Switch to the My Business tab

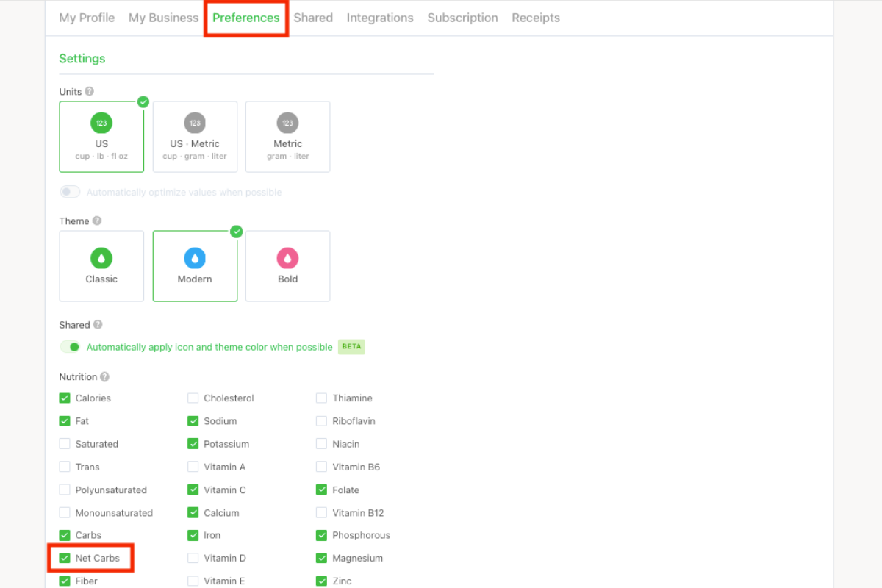point(163,18)
